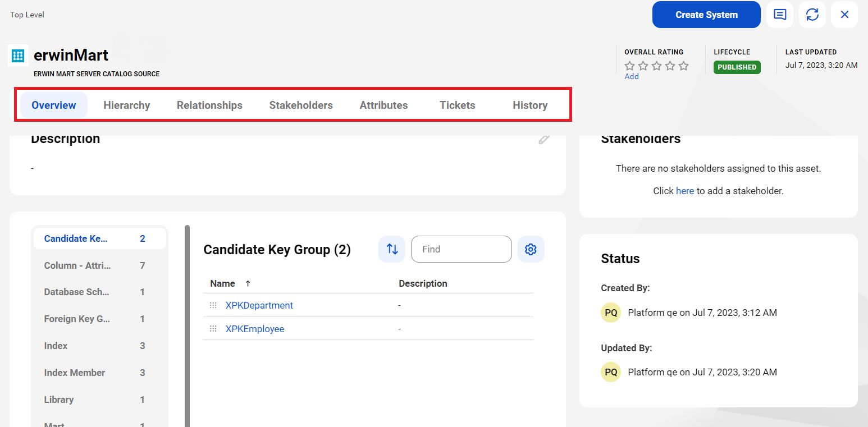Image resolution: width=868 pixels, height=427 pixels.
Task: Click the refresh sync icon
Action: click(x=812, y=15)
